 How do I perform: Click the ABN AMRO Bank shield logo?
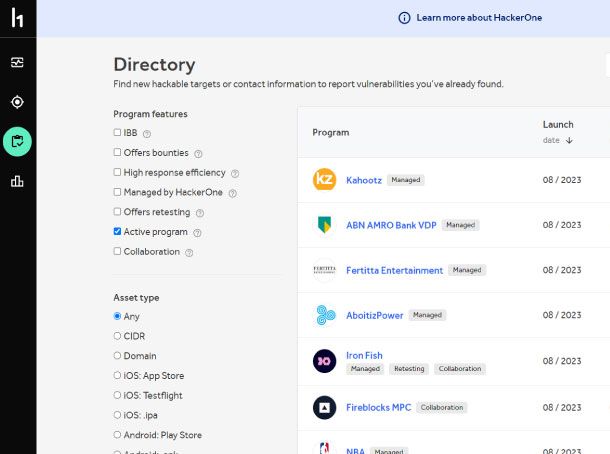pyautogui.click(x=324, y=224)
